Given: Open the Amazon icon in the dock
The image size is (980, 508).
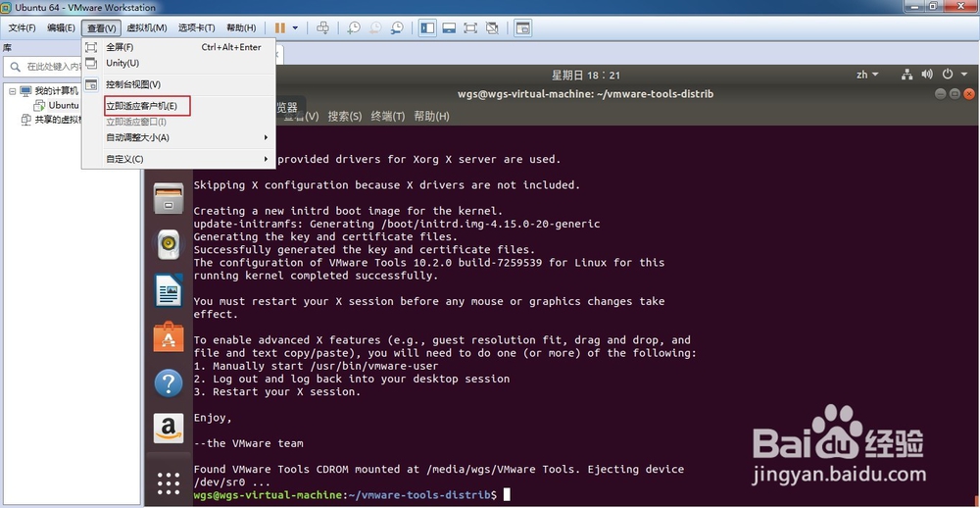Looking at the screenshot, I should pyautogui.click(x=169, y=429).
